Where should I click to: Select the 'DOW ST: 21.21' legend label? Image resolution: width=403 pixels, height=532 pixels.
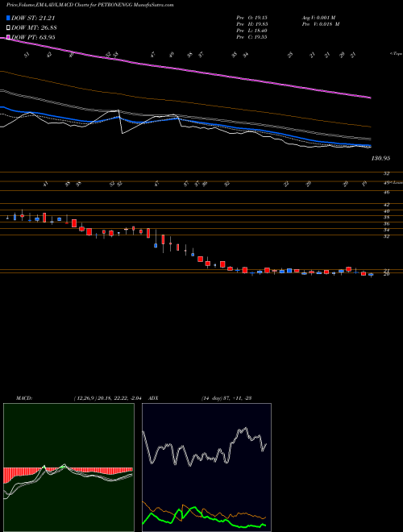(33, 18)
